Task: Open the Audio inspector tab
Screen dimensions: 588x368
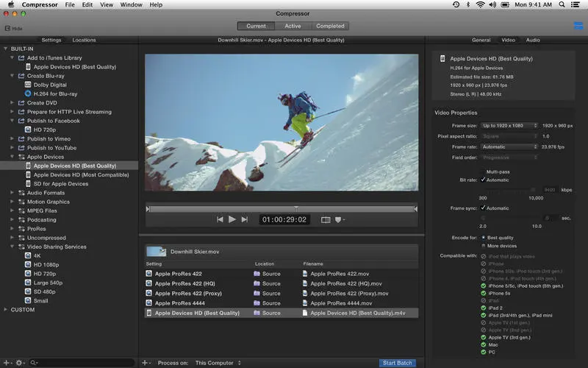Action: click(x=532, y=40)
